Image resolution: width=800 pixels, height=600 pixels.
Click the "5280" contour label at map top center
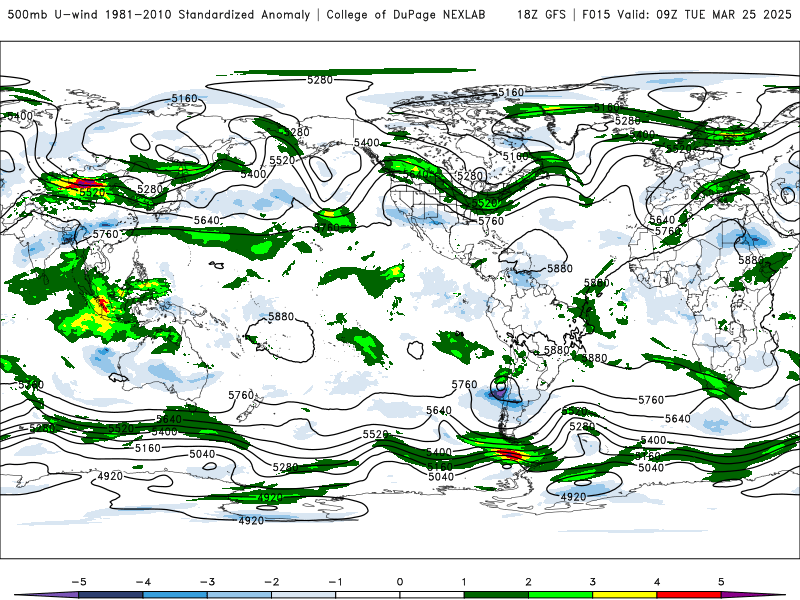(x=320, y=80)
